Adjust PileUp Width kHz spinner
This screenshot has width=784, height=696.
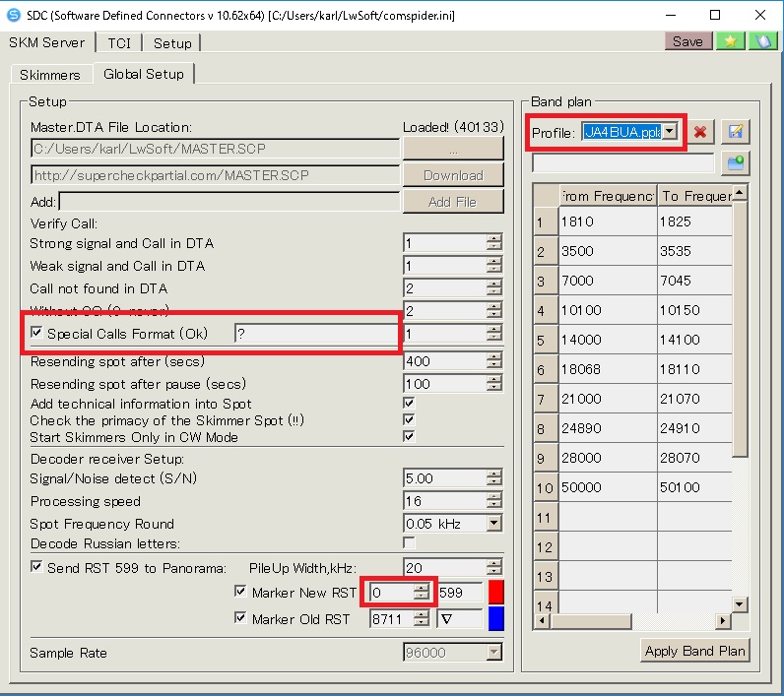point(493,568)
